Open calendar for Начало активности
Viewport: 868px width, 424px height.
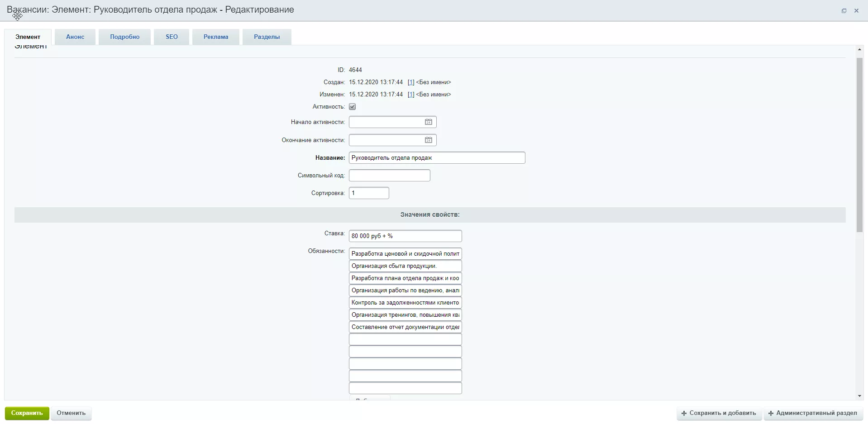(428, 122)
